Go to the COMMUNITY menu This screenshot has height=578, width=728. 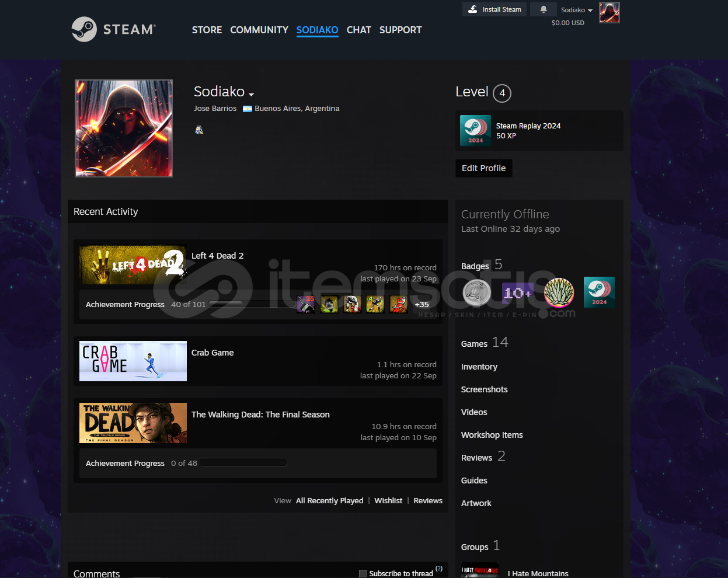[x=259, y=30]
